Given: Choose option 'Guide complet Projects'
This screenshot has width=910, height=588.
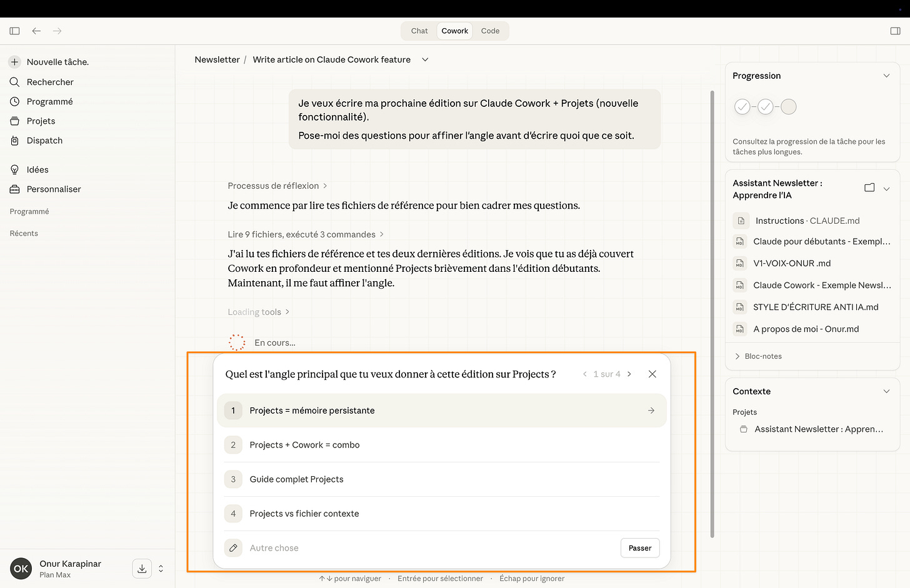Looking at the screenshot, I should (442, 479).
